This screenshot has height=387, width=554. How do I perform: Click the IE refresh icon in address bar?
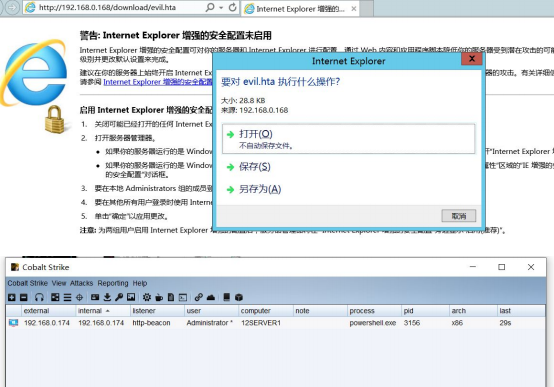[x=232, y=7]
